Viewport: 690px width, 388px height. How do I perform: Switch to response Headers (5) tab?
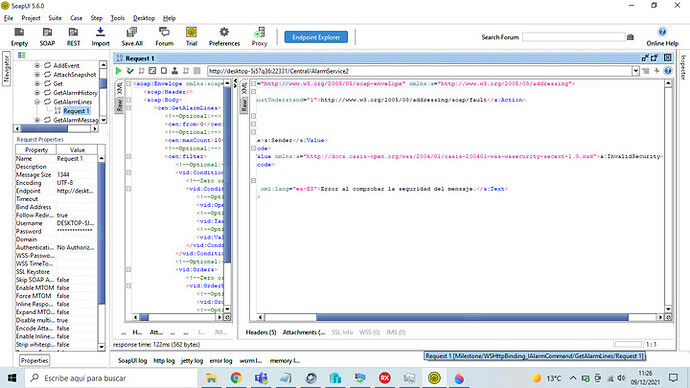(261, 332)
